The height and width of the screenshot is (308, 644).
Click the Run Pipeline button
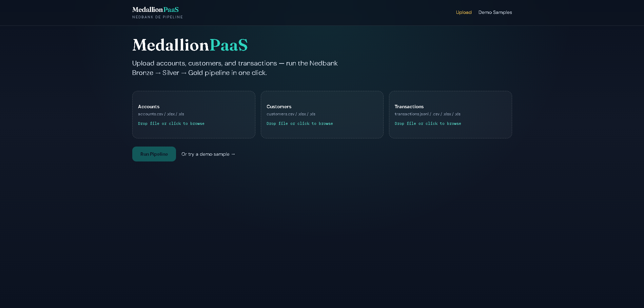(154, 154)
